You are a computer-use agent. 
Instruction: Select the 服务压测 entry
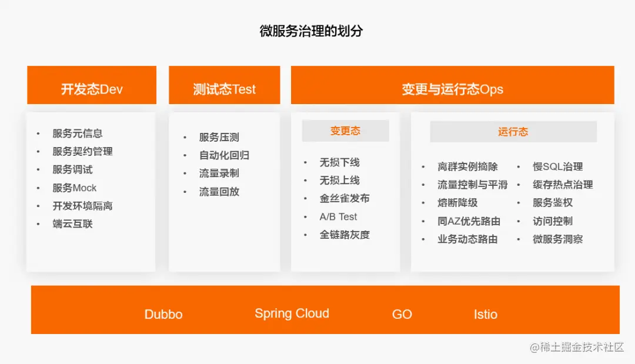tap(219, 137)
